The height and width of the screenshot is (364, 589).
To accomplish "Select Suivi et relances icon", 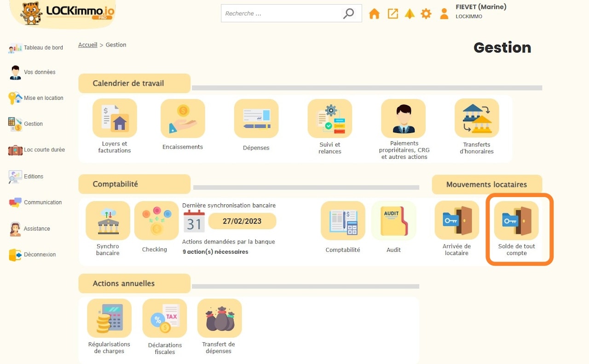I will [330, 118].
